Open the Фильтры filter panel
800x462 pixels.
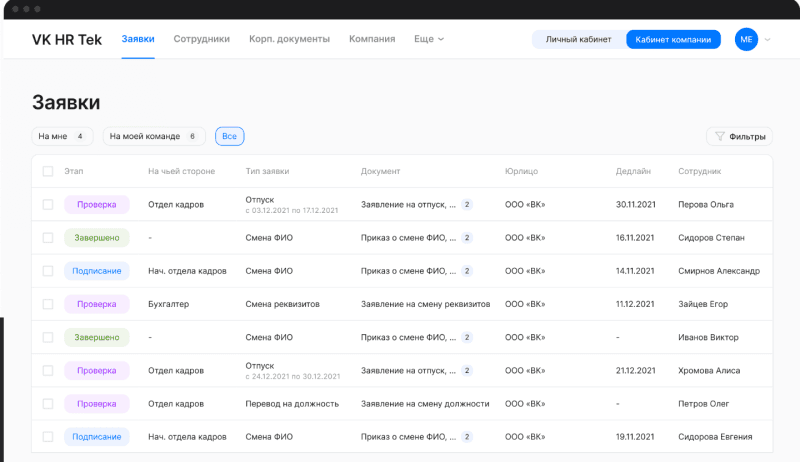pyautogui.click(x=739, y=137)
